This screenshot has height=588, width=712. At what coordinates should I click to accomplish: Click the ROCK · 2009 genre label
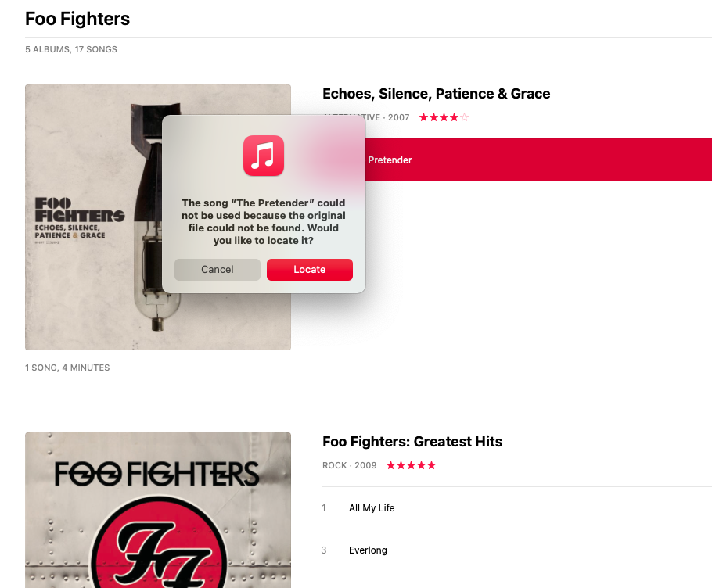(x=350, y=465)
